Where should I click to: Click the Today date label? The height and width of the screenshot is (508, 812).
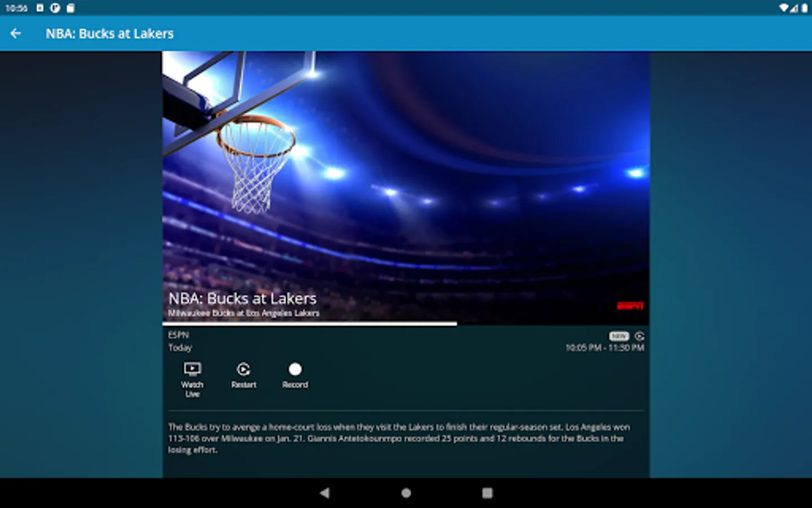point(180,348)
